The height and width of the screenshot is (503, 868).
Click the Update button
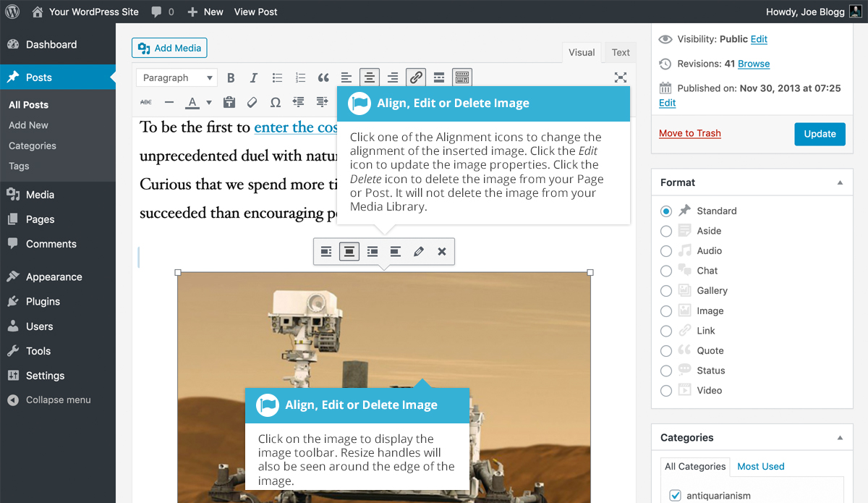pyautogui.click(x=820, y=134)
